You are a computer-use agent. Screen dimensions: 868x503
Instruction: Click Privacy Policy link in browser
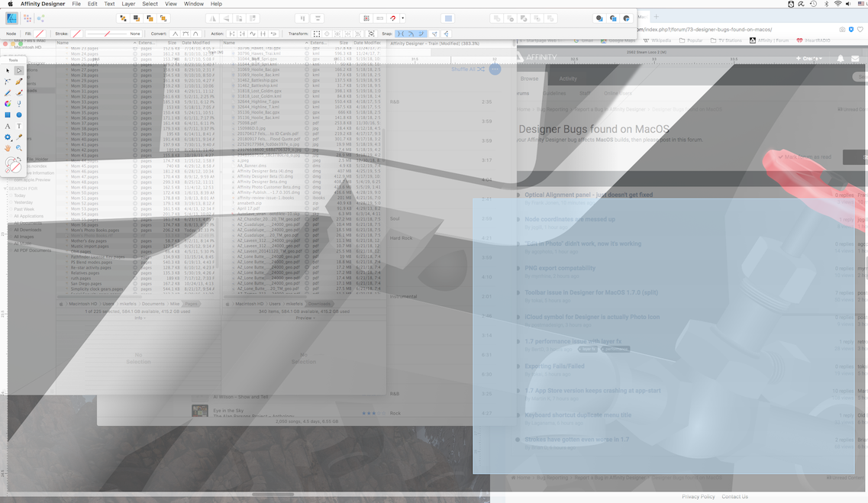click(698, 496)
